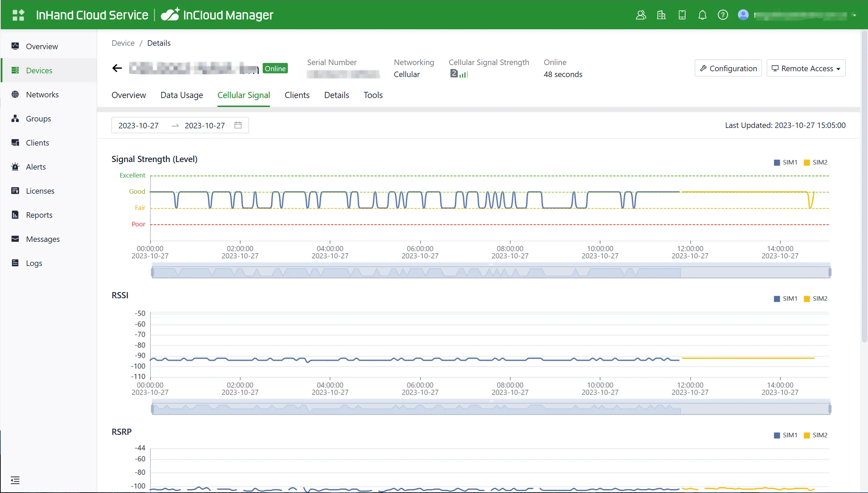Switch to the Clients tab

pyautogui.click(x=297, y=95)
